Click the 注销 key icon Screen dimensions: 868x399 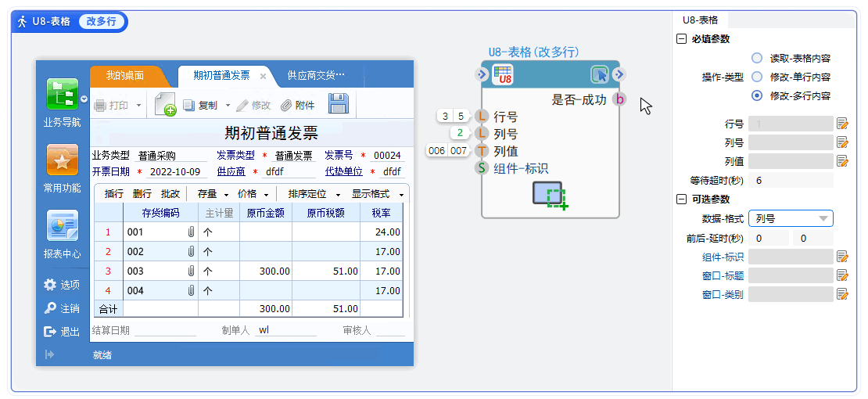click(x=50, y=308)
